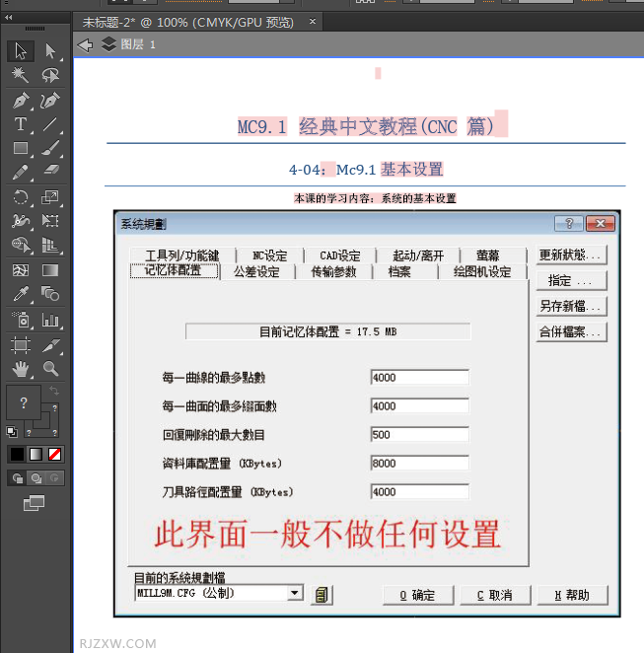Click 回復刪除的最大數目 field showing 500

click(x=419, y=435)
